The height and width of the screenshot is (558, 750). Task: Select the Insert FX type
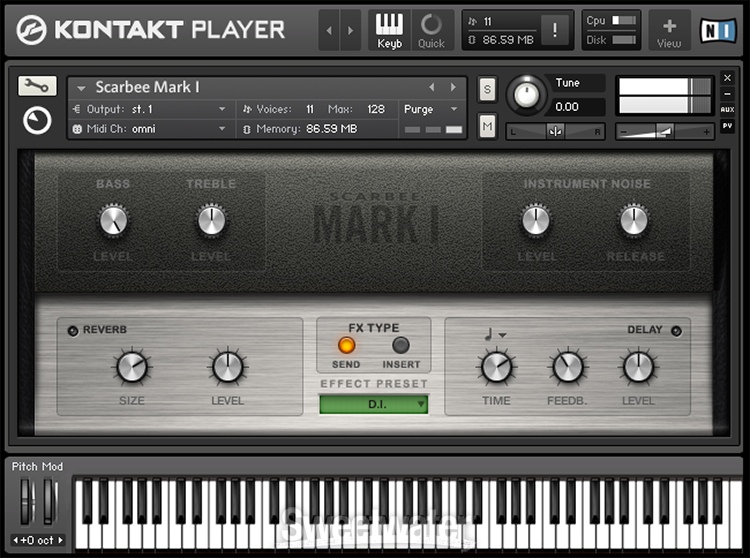pyautogui.click(x=401, y=345)
